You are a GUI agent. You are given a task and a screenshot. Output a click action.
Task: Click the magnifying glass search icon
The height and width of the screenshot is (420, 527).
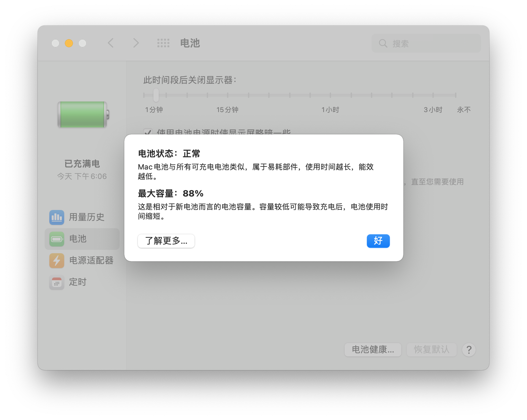pos(383,44)
